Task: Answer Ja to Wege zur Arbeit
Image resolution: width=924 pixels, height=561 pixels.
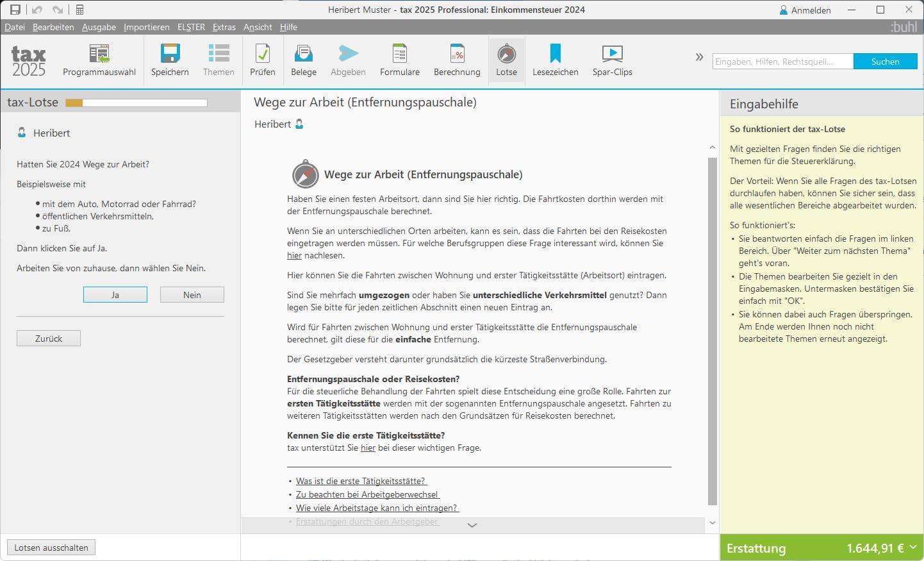Action: tap(115, 295)
